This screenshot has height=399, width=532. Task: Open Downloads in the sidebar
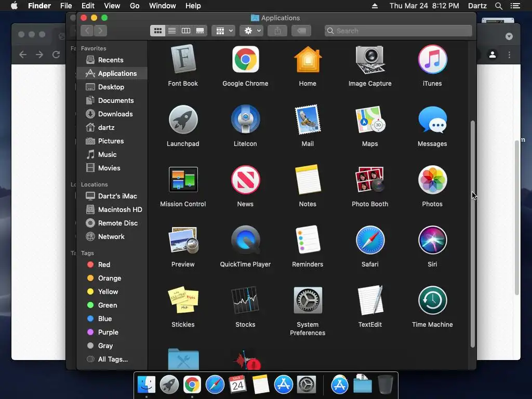point(112,114)
